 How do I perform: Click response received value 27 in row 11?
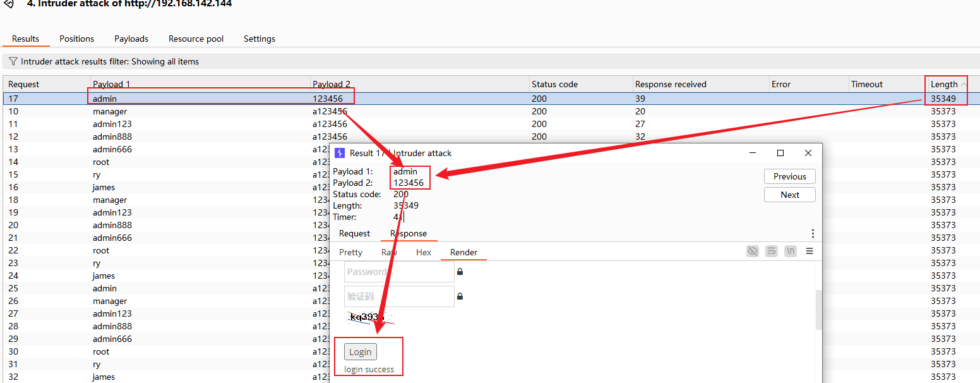pos(640,124)
